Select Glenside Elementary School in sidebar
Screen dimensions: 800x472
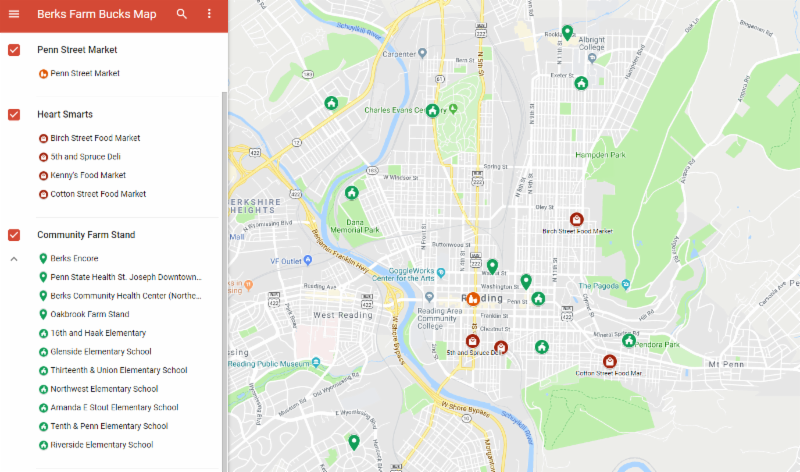(x=100, y=351)
